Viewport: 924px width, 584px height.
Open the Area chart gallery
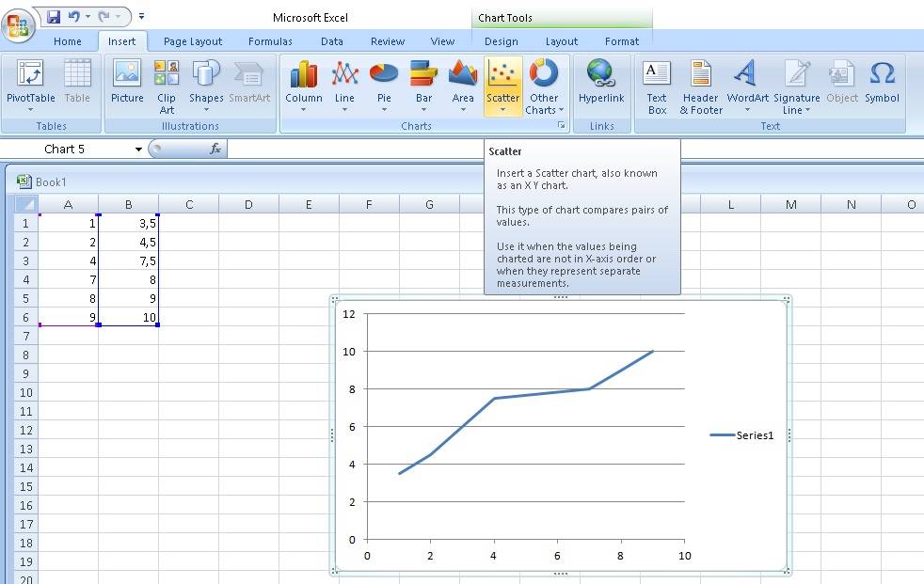tap(463, 86)
